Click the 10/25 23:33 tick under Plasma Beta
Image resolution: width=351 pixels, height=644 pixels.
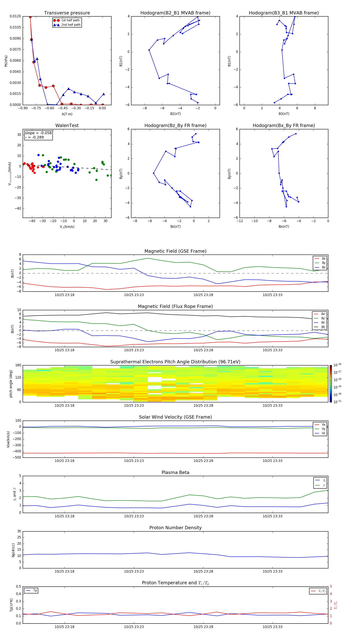tap(273, 516)
